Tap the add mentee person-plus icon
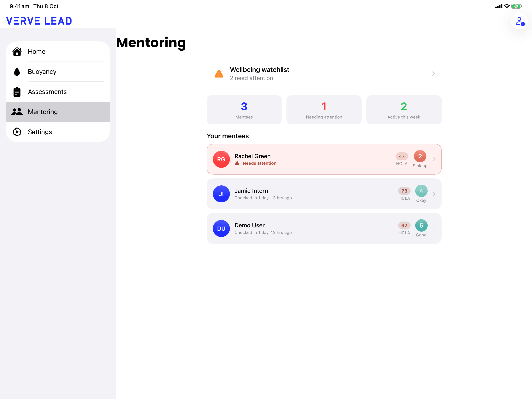 (520, 21)
